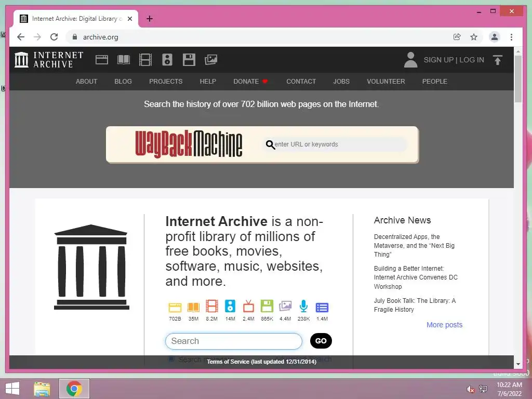This screenshot has width=532, height=399.
Task: Click the LOG IN link
Action: click(472, 60)
